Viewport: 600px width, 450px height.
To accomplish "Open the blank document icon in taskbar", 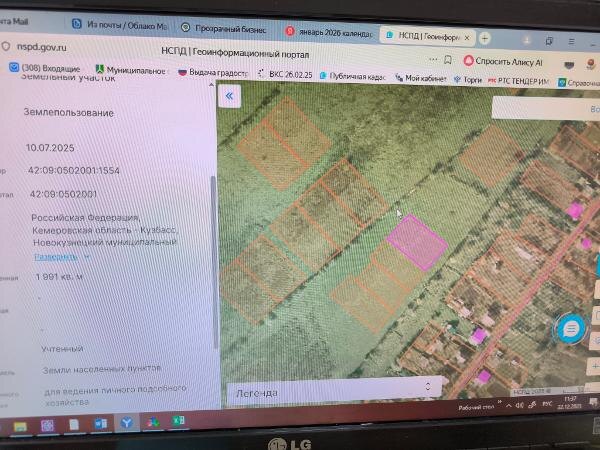I will [x=74, y=424].
